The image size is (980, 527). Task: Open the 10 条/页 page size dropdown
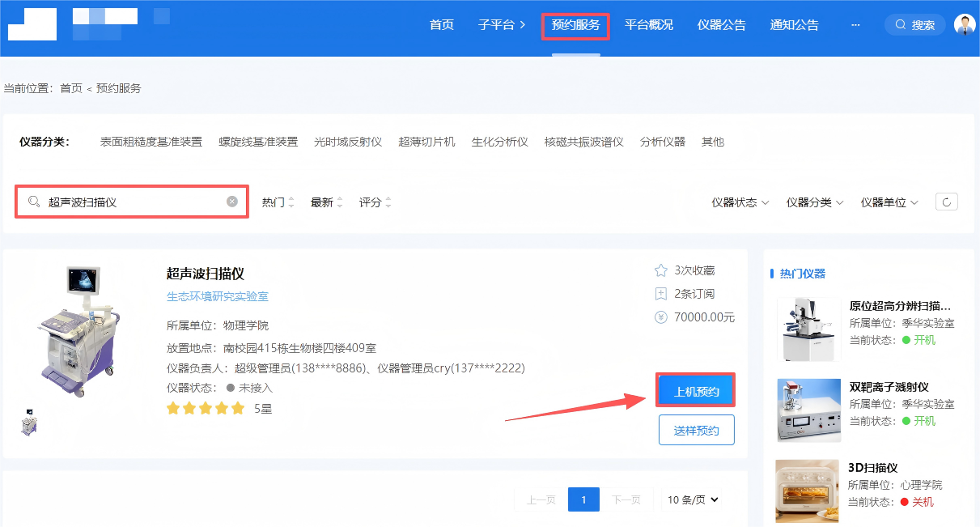693,499
